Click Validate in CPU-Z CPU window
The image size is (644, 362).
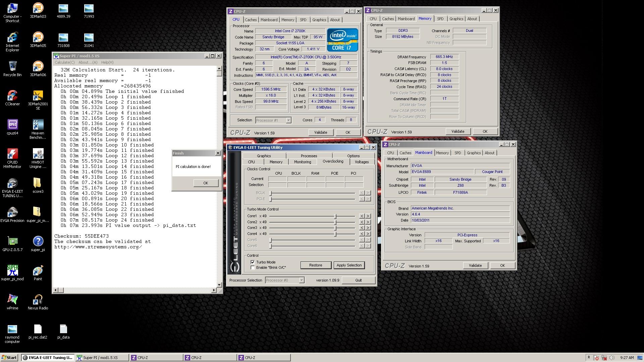click(x=320, y=132)
